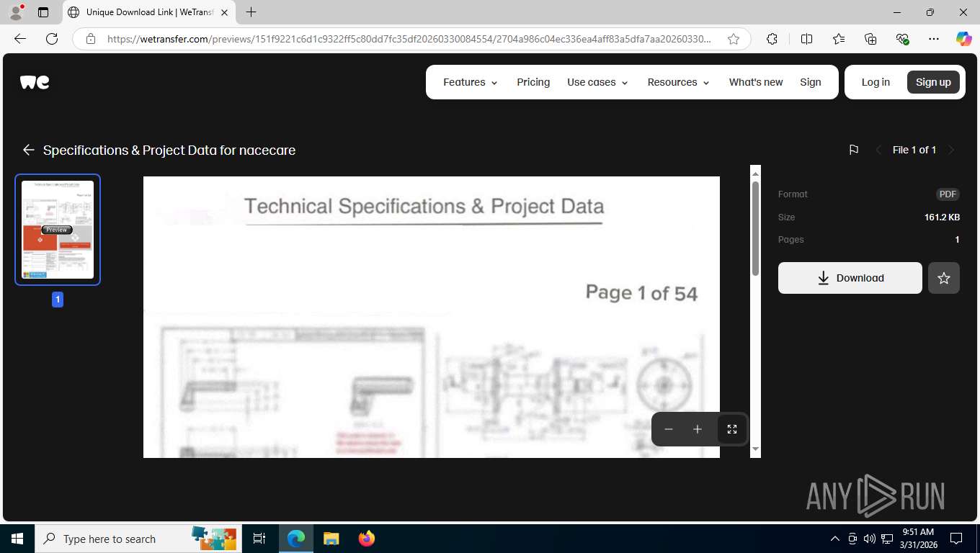The image size is (980, 553).
Task: Open the browser profile avatar
Action: click(16, 12)
